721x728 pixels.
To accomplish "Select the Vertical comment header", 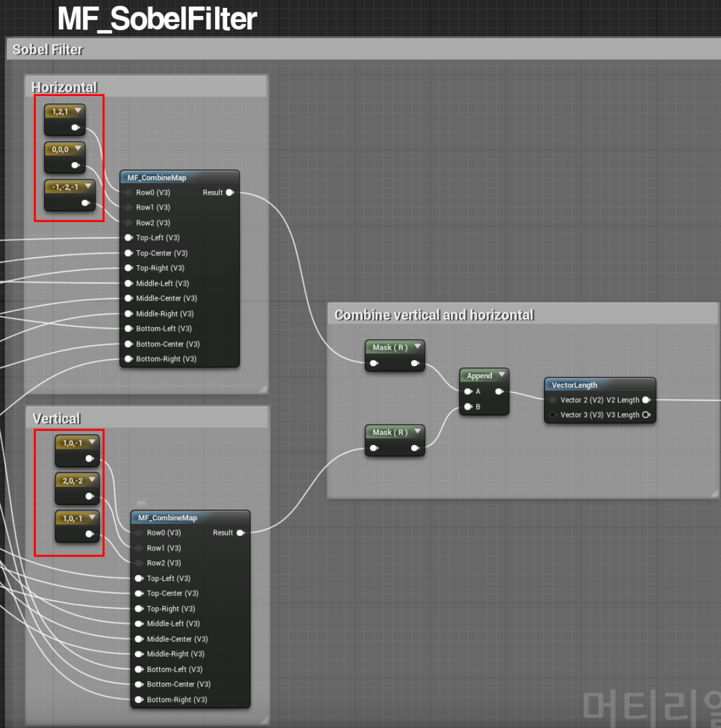I will [147, 418].
